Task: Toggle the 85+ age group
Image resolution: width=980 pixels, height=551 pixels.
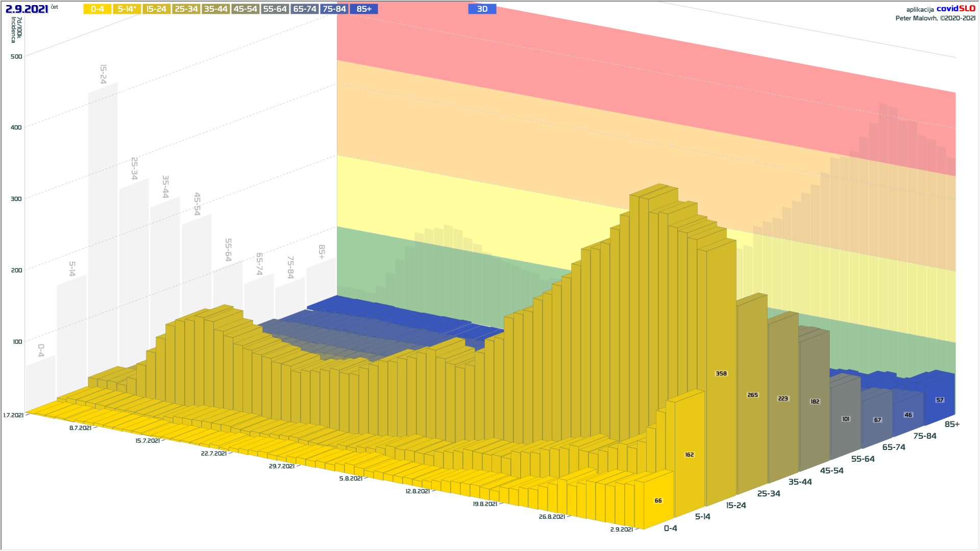Action: pyautogui.click(x=364, y=9)
